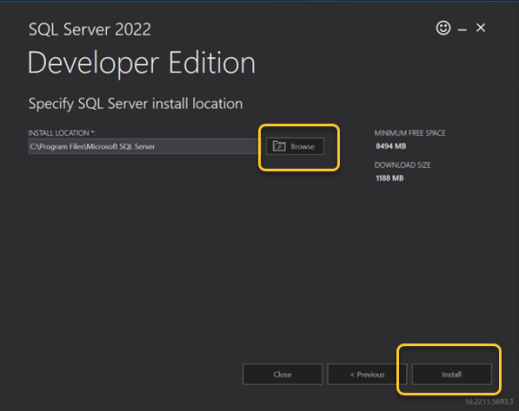The height and width of the screenshot is (411, 519).
Task: Close the installer with the X icon
Action: coord(481,28)
